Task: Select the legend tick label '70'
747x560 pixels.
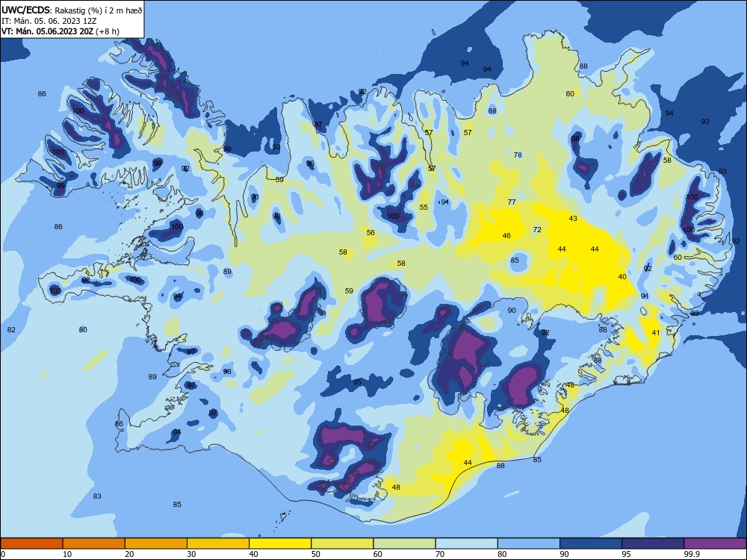Action: click(440, 554)
